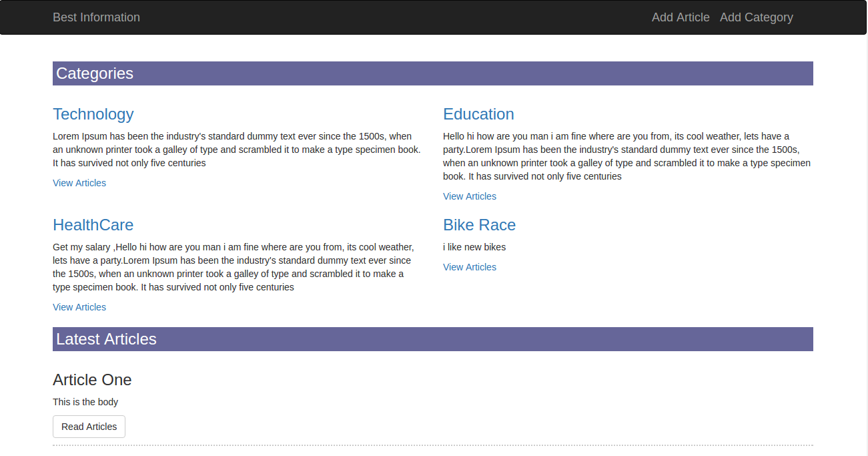Image resolution: width=868 pixels, height=456 pixels.
Task: Click the dotted divider below Read Articles
Action: point(433,444)
